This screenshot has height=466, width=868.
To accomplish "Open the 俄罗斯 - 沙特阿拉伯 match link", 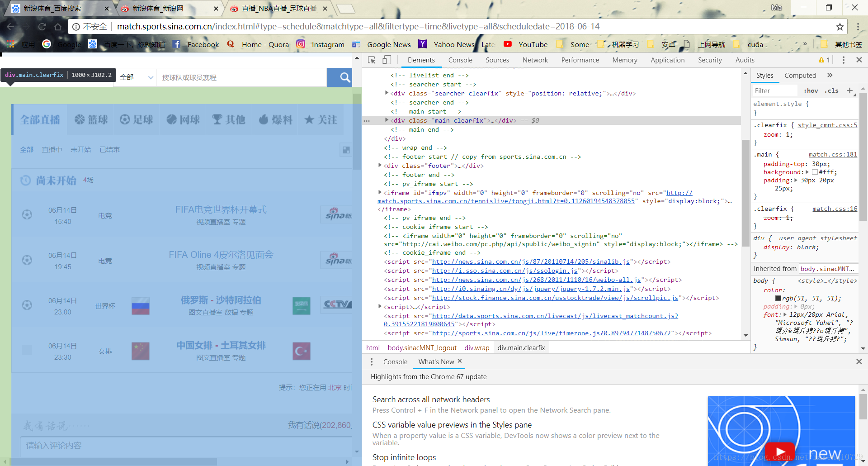I will point(221,300).
